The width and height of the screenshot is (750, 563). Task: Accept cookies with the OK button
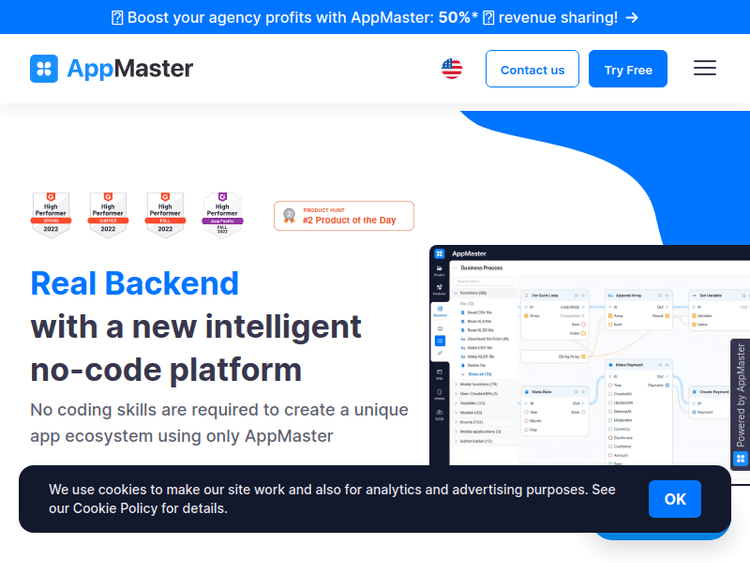[674, 499]
